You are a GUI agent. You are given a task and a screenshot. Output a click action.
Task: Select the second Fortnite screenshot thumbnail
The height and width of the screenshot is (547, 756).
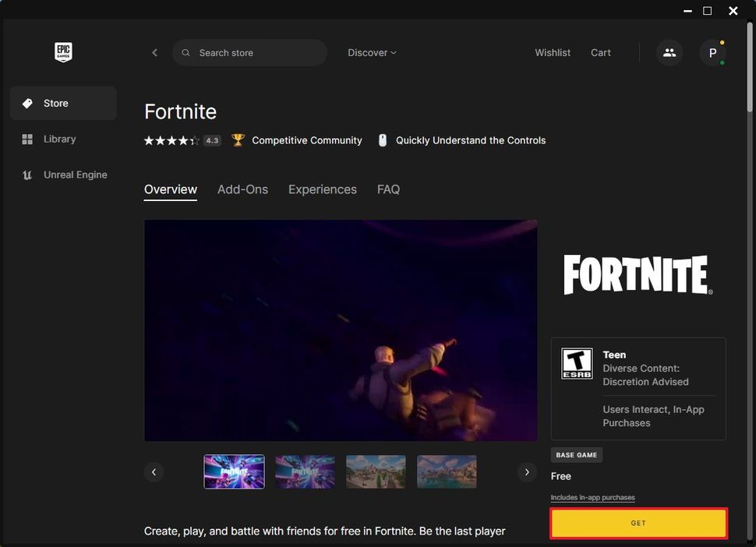305,471
